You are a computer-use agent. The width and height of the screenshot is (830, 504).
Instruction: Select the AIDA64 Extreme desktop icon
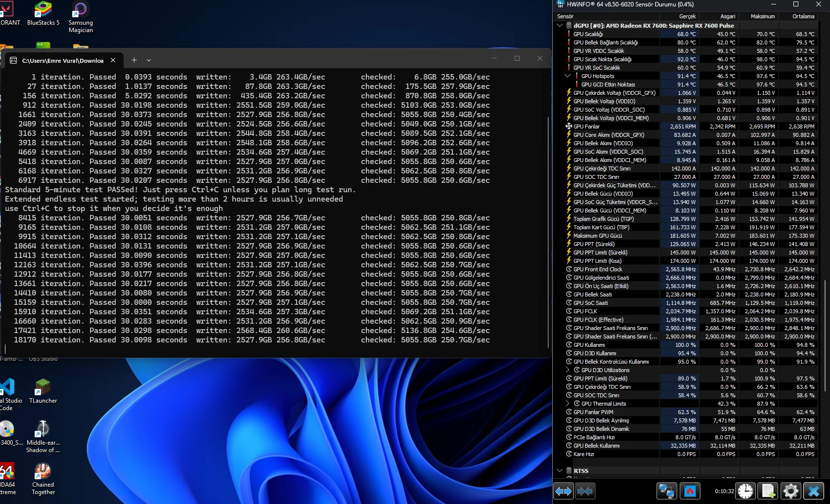[x=7, y=478]
